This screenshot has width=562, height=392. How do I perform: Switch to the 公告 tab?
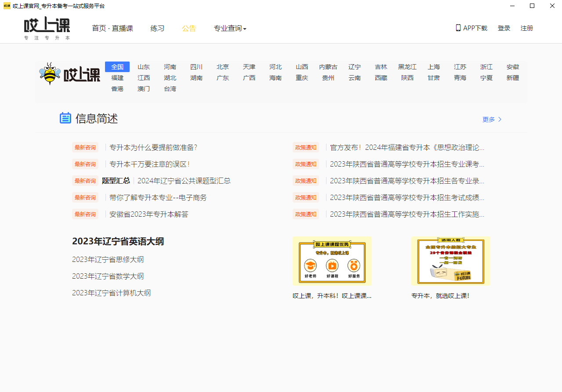(189, 28)
